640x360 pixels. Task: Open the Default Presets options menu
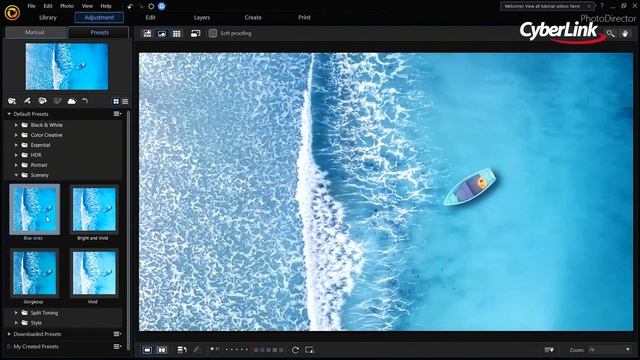tap(118, 114)
